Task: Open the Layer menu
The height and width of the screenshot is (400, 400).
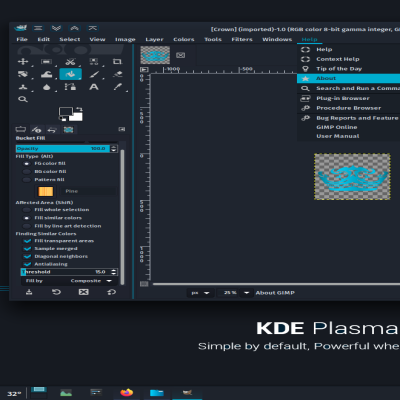Action: 154,39
